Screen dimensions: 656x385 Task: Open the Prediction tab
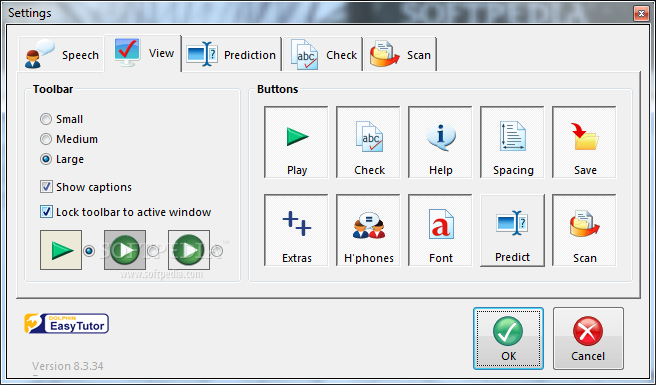[232, 54]
